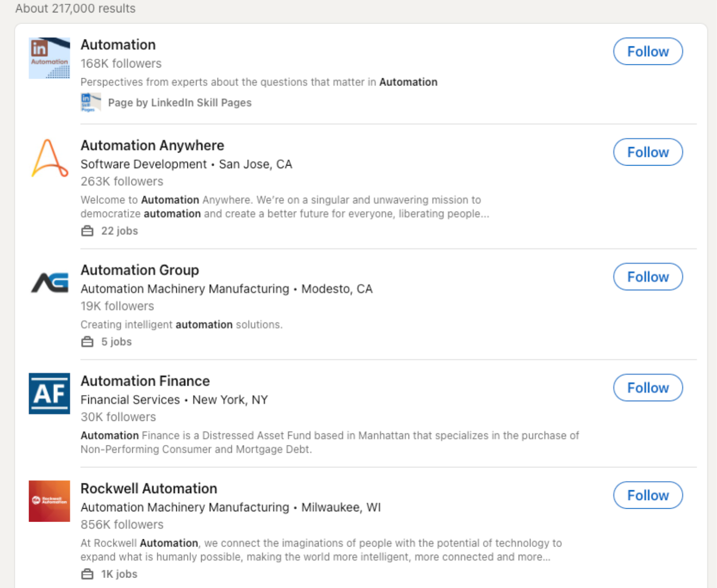Click the Automation Finance AF logo

click(x=49, y=393)
